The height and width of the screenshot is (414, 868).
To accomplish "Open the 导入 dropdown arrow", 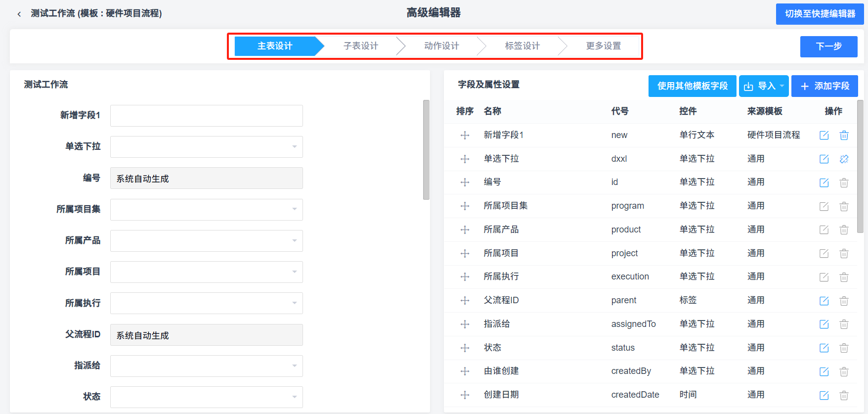I will pos(782,86).
